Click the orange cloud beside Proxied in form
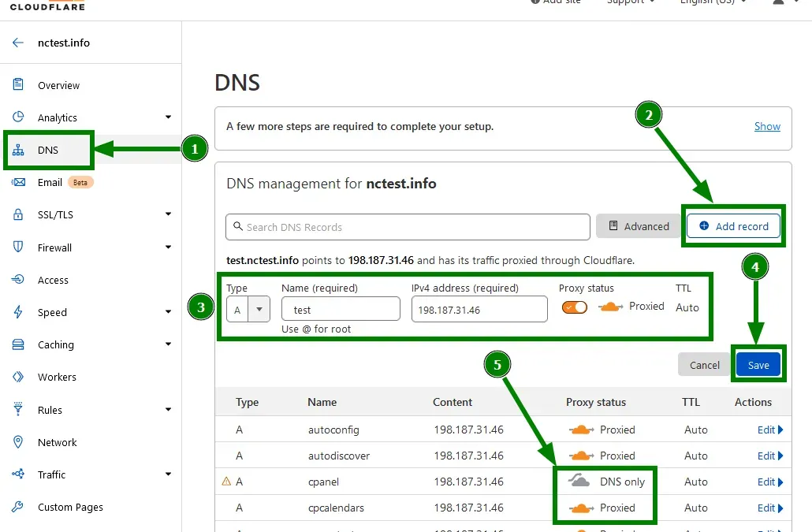Screen dimensions: 812x532 [x=610, y=307]
